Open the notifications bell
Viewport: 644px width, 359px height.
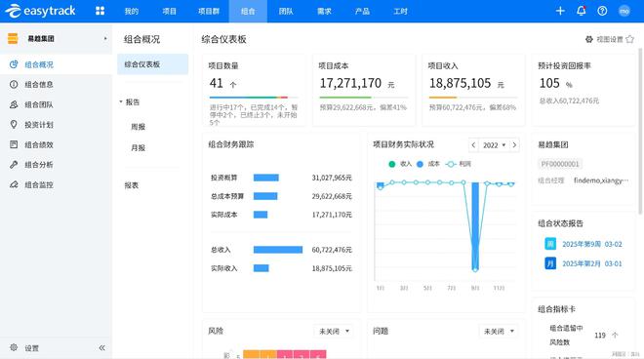pyautogui.click(x=582, y=11)
